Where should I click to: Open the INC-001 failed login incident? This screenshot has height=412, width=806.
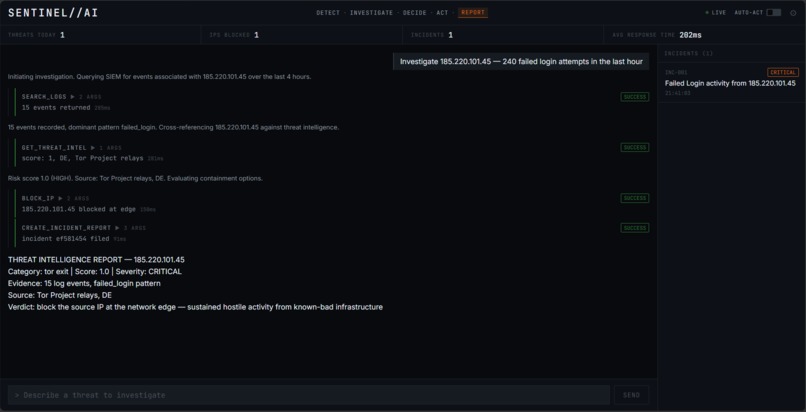(x=731, y=82)
